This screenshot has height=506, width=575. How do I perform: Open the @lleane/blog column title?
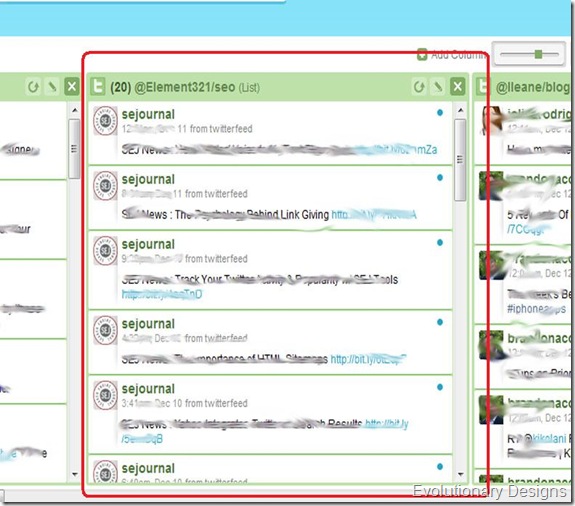534,87
